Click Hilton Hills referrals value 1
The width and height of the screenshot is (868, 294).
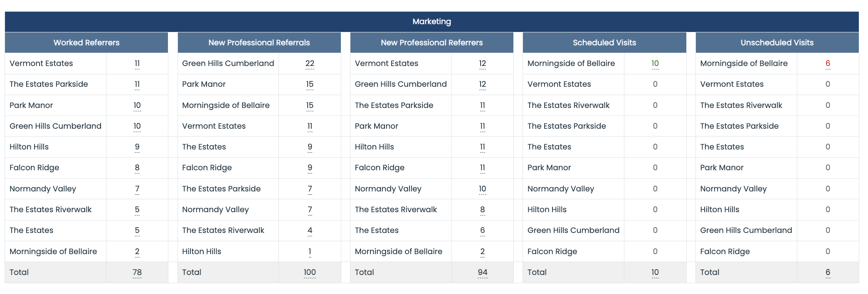[310, 252]
